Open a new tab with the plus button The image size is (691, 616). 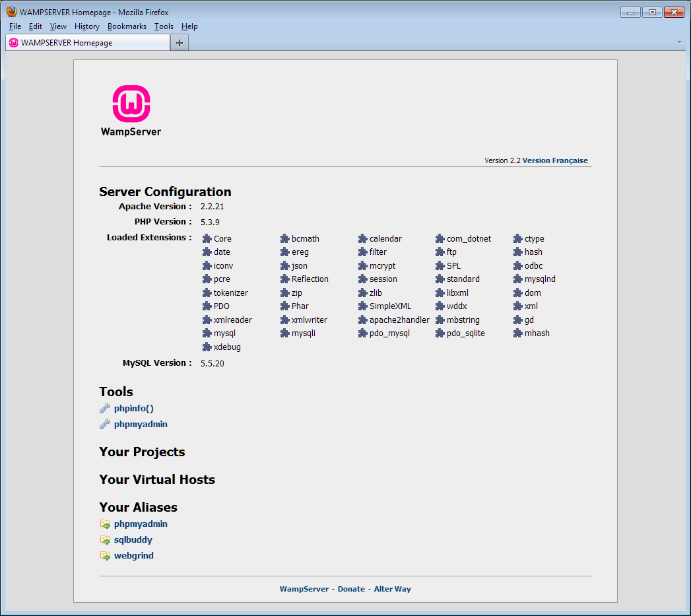180,43
